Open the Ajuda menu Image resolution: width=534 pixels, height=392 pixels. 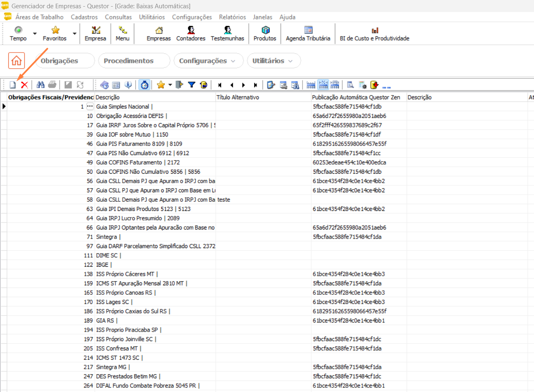(x=287, y=17)
